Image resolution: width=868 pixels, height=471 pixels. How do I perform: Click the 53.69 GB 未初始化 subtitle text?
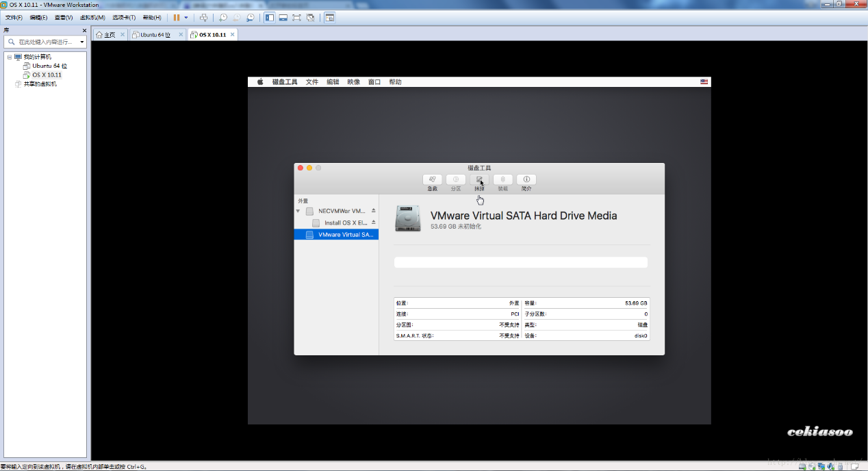click(456, 227)
